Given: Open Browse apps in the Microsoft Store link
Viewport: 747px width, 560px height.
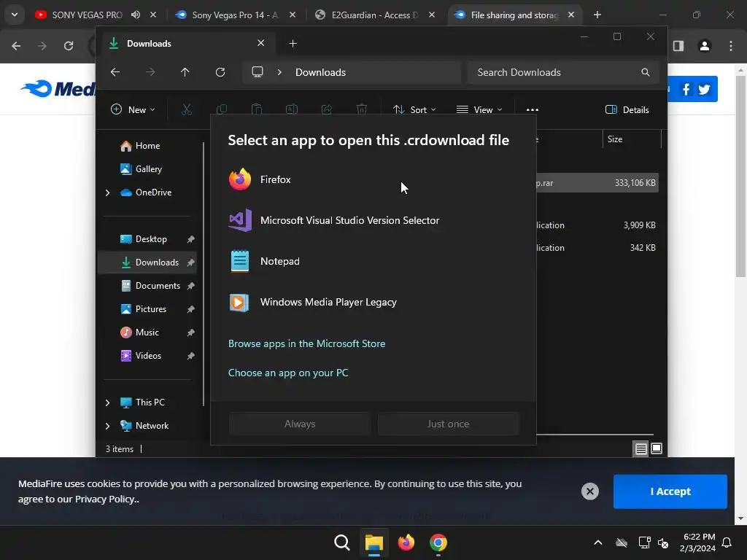Looking at the screenshot, I should [x=306, y=343].
